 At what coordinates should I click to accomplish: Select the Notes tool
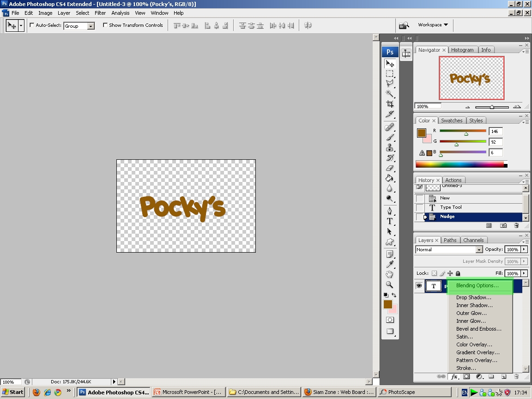390,254
